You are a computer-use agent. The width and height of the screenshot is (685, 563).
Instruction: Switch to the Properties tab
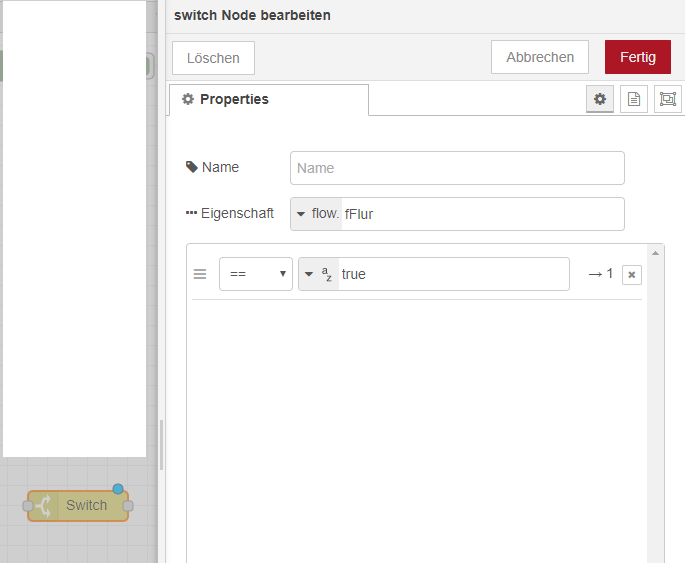(268, 99)
